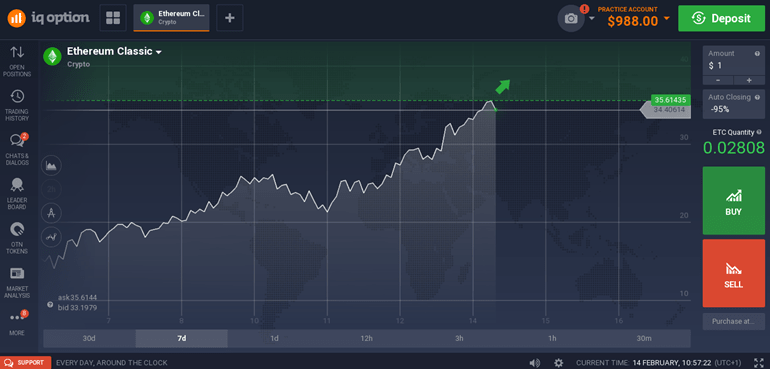Click the Amount input field

733,60
